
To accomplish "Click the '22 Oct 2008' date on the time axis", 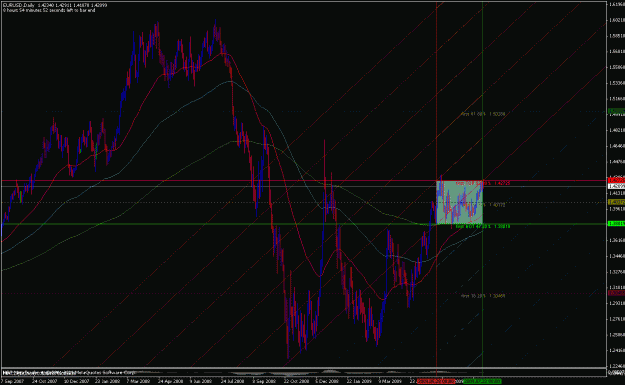I will pyautogui.click(x=296, y=381).
